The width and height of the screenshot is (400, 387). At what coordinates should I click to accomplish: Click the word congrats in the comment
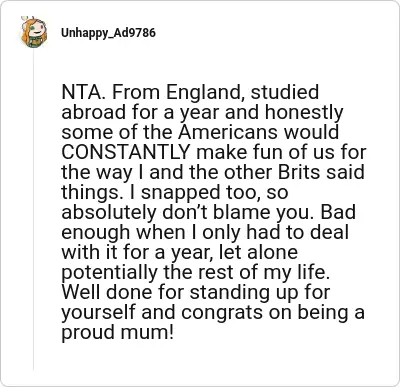220,312
